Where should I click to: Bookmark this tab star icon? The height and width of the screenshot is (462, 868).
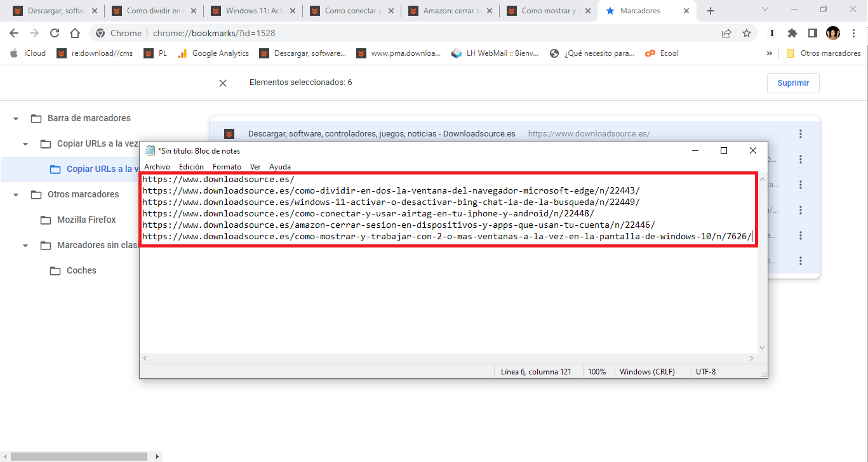tap(747, 33)
